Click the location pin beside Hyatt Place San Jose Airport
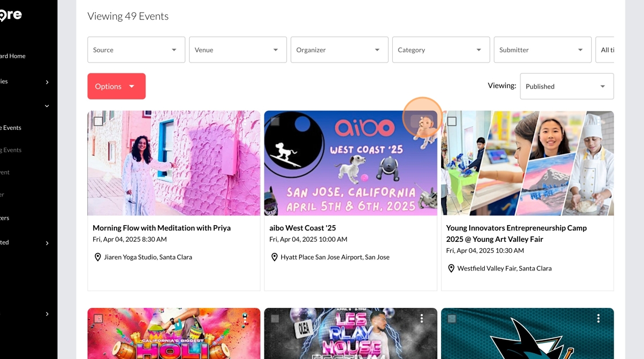The image size is (644, 359). (274, 257)
